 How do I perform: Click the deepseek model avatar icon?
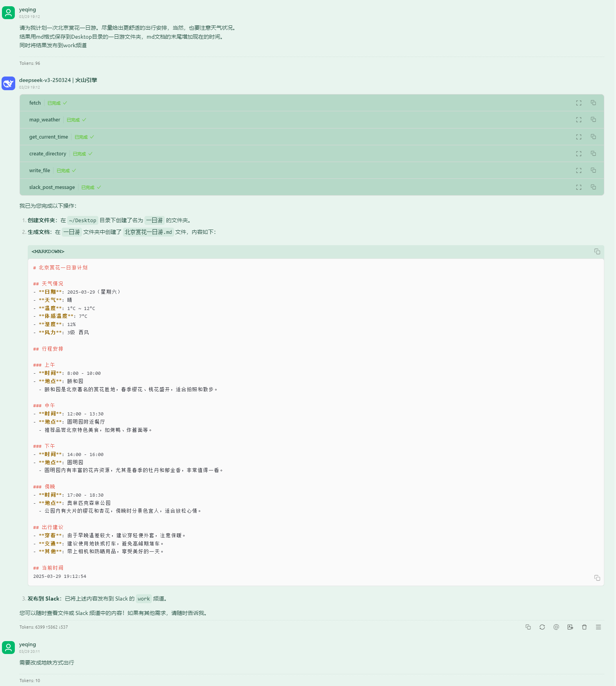(x=8, y=83)
